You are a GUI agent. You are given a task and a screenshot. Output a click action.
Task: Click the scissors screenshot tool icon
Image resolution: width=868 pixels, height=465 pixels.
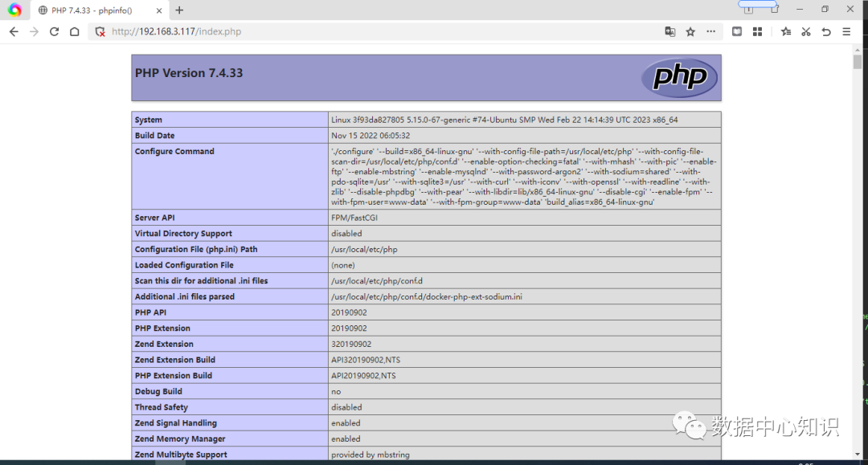pyautogui.click(x=806, y=31)
